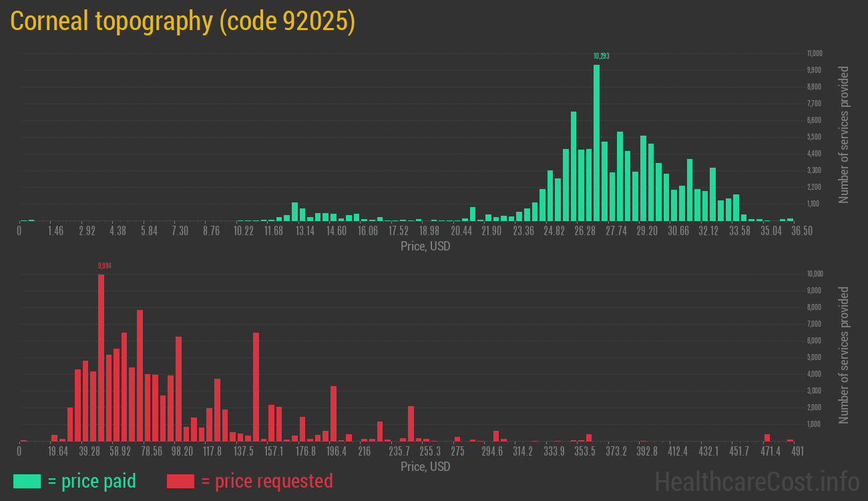Click the red price requested legend swatch
868x501 pixels.
pyautogui.click(x=180, y=481)
